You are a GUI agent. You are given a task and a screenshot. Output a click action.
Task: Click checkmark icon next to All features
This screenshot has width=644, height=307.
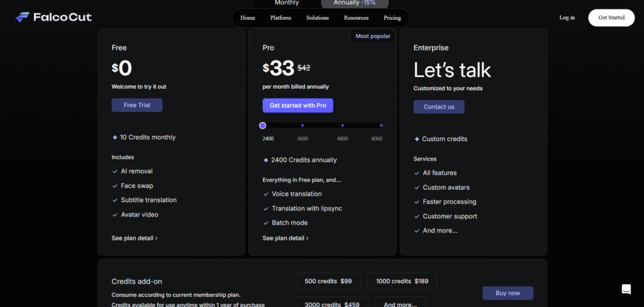416,173
